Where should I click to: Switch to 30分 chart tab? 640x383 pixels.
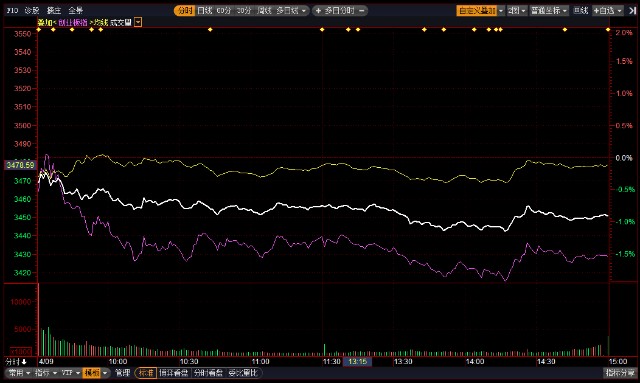click(244, 11)
